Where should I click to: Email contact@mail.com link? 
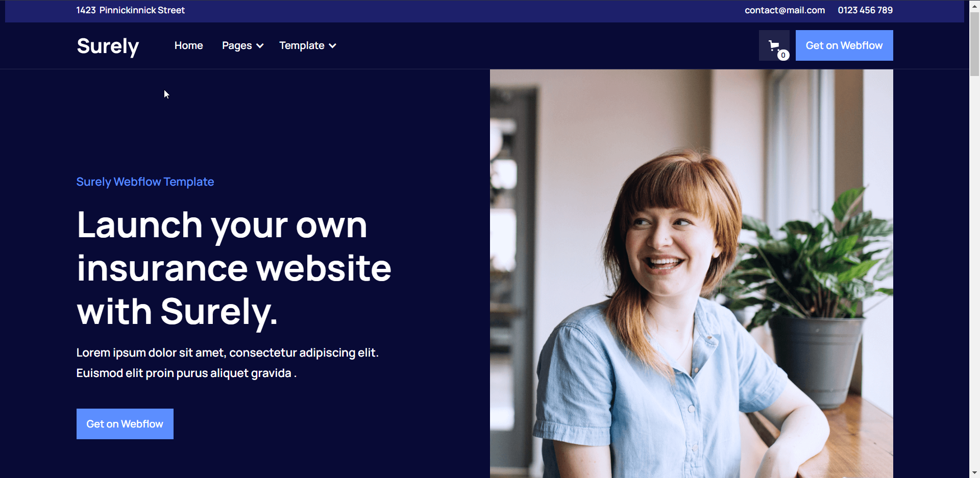(785, 10)
